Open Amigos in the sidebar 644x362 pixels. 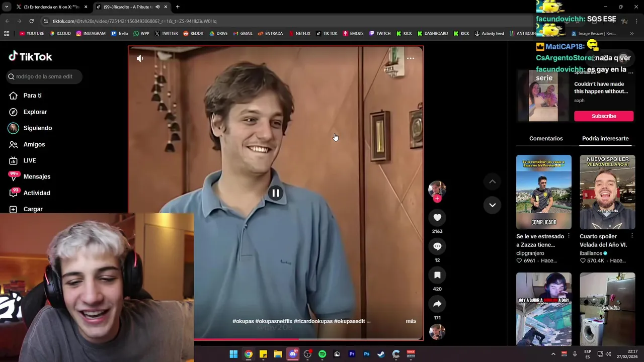click(34, 144)
